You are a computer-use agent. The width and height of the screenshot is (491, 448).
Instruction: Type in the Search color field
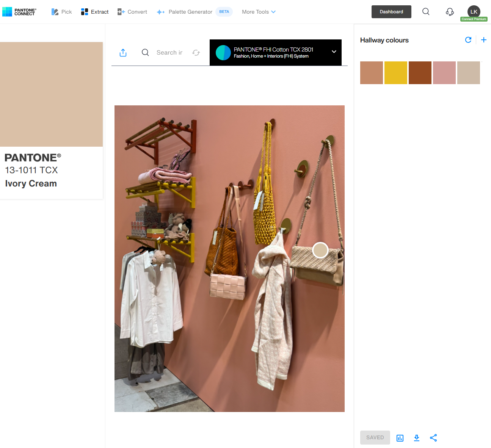pos(169,53)
